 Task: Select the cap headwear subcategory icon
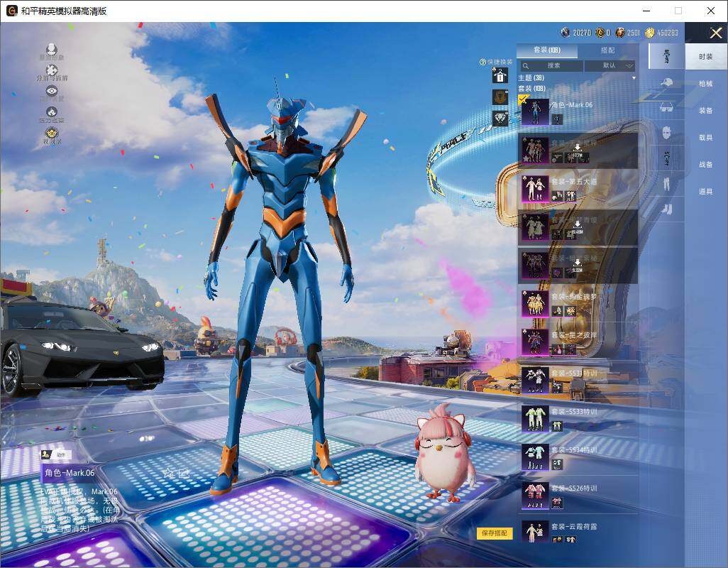(667, 82)
